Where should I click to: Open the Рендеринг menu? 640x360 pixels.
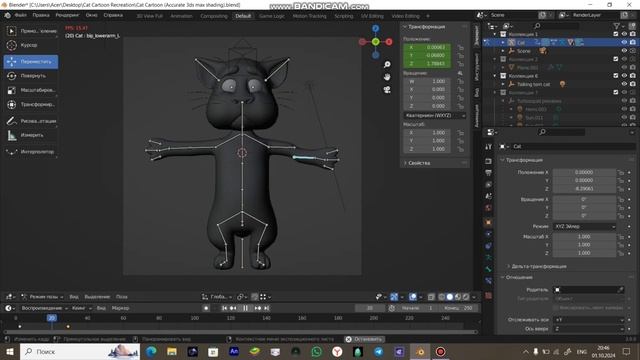(x=67, y=15)
